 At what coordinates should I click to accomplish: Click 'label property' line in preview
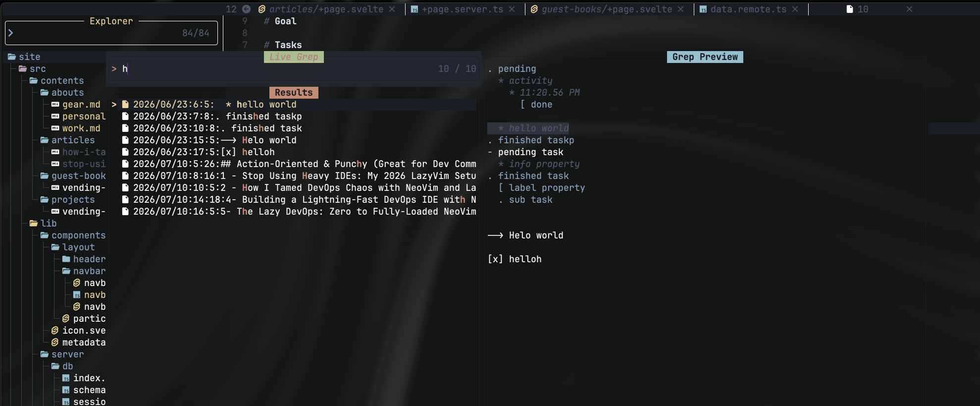point(542,188)
